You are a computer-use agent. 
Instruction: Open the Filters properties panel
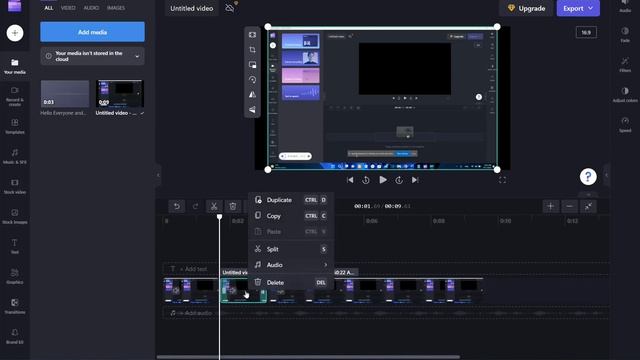[625, 64]
